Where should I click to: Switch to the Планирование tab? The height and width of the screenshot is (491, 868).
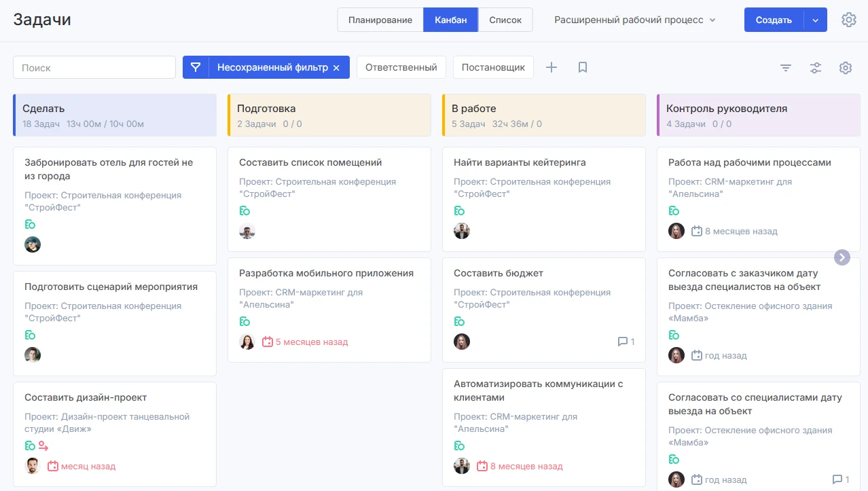pyautogui.click(x=380, y=20)
